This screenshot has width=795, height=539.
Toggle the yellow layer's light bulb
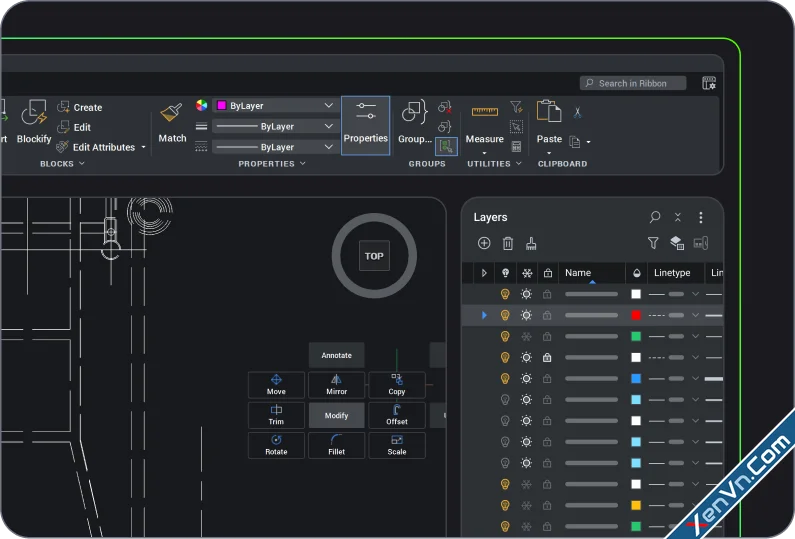[x=504, y=505]
